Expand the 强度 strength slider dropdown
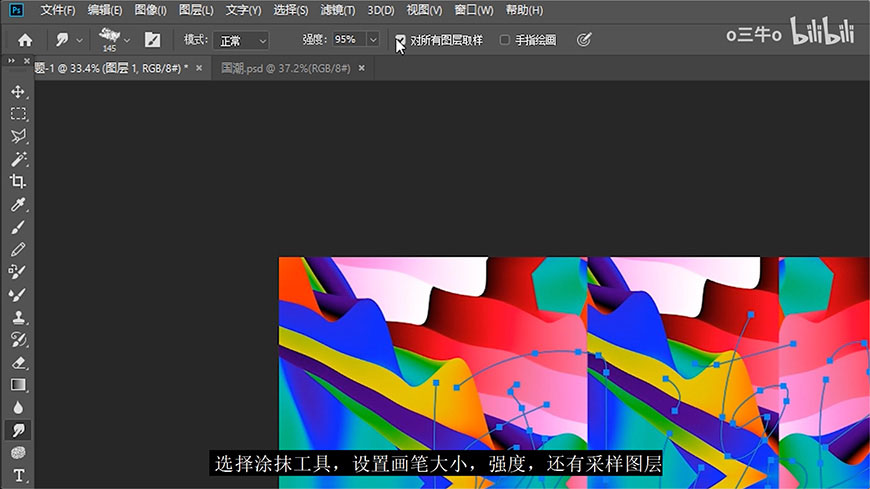 click(x=373, y=40)
